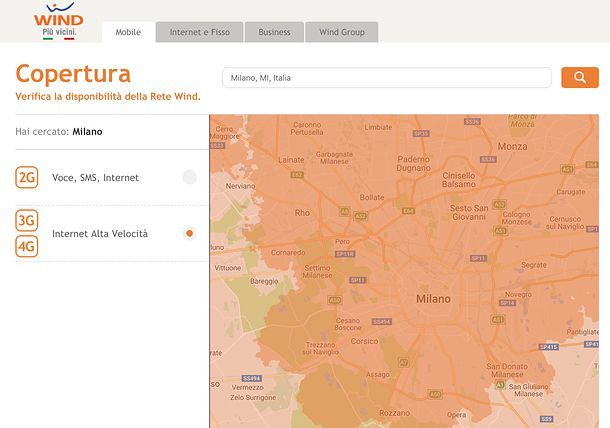This screenshot has width=610, height=428.
Task: Click the address search field with Milano, MI, Italia
Action: [387, 77]
